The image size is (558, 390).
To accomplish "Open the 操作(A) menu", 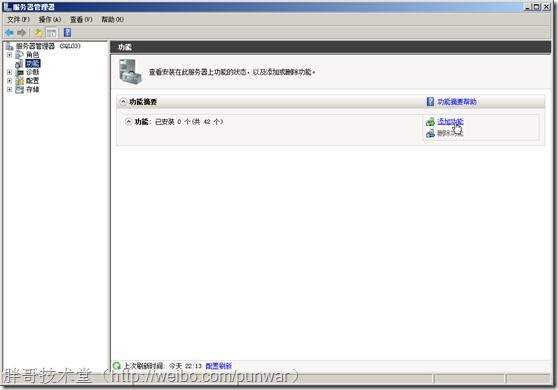I will coord(50,20).
